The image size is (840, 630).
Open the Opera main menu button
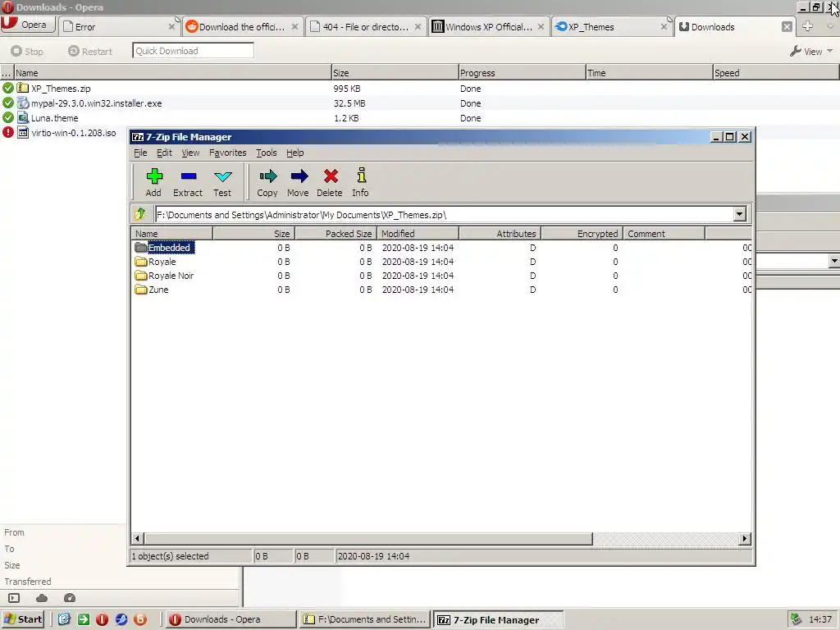[x=28, y=25]
